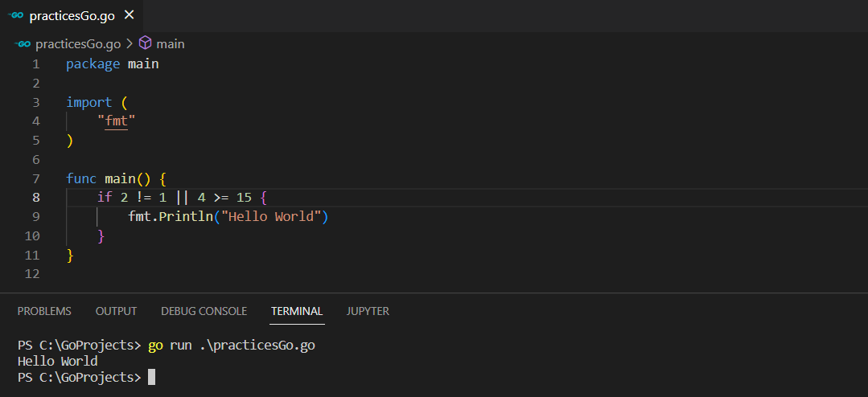
Task: Open the main symbol breadcrumb dropdown
Action: [170, 43]
